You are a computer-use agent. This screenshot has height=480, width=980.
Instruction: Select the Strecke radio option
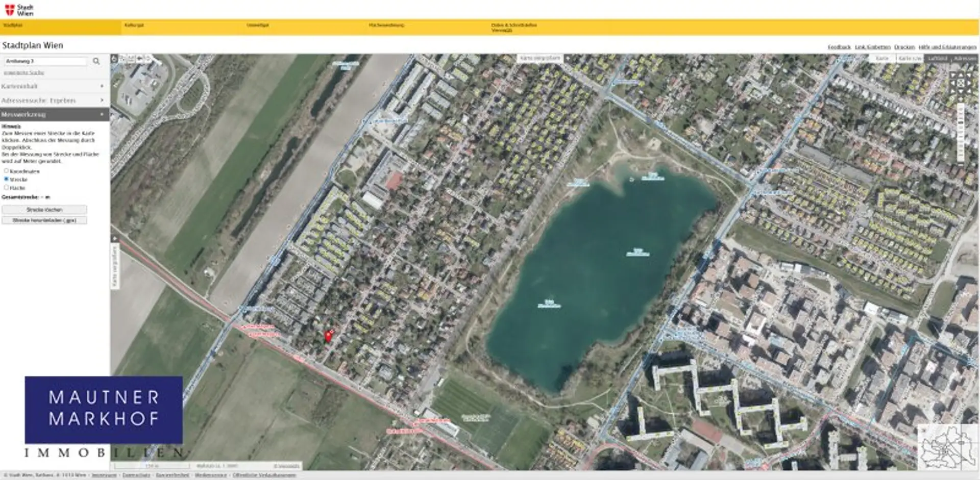click(x=6, y=179)
